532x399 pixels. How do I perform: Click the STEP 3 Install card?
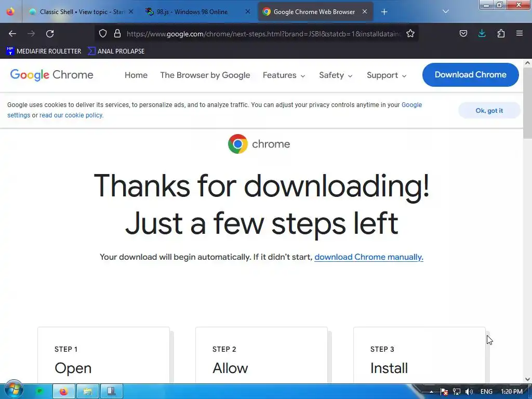pyautogui.click(x=419, y=355)
